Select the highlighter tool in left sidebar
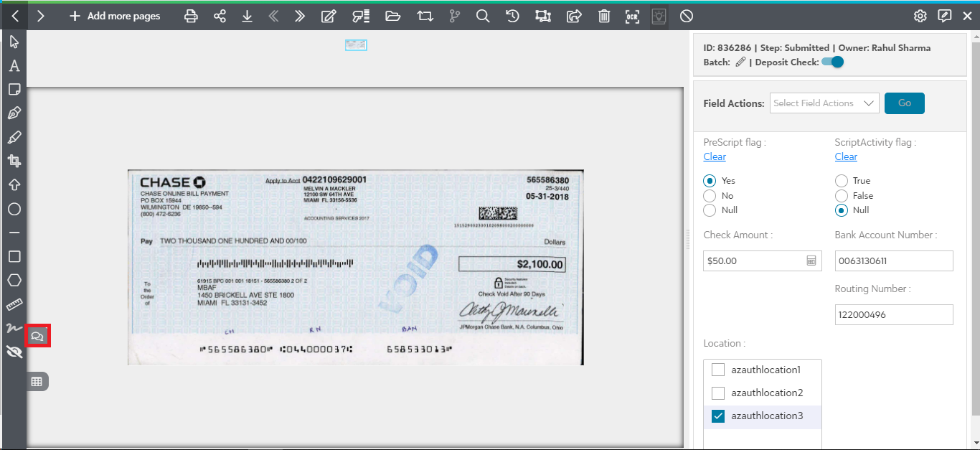Viewport: 980px width, 450px height. point(14,137)
